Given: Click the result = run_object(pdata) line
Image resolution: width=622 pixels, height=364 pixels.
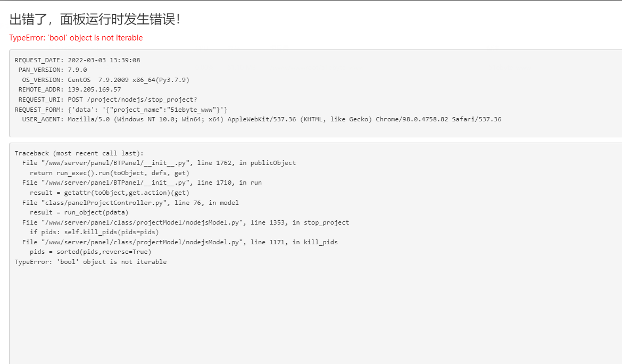Looking at the screenshot, I should click(x=79, y=212).
